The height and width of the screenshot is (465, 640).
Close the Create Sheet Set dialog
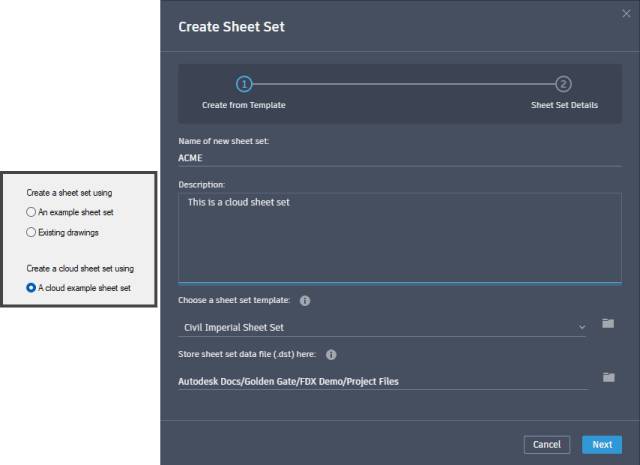coord(626,13)
